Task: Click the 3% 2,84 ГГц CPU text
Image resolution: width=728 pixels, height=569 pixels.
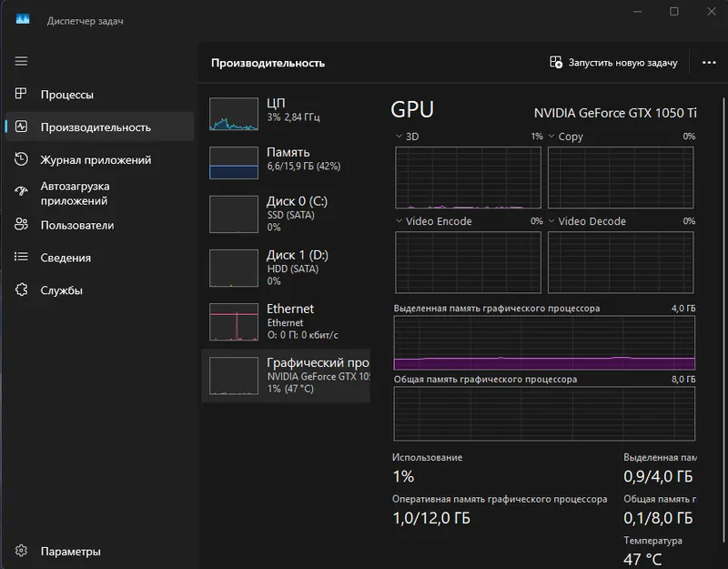Action: click(293, 117)
